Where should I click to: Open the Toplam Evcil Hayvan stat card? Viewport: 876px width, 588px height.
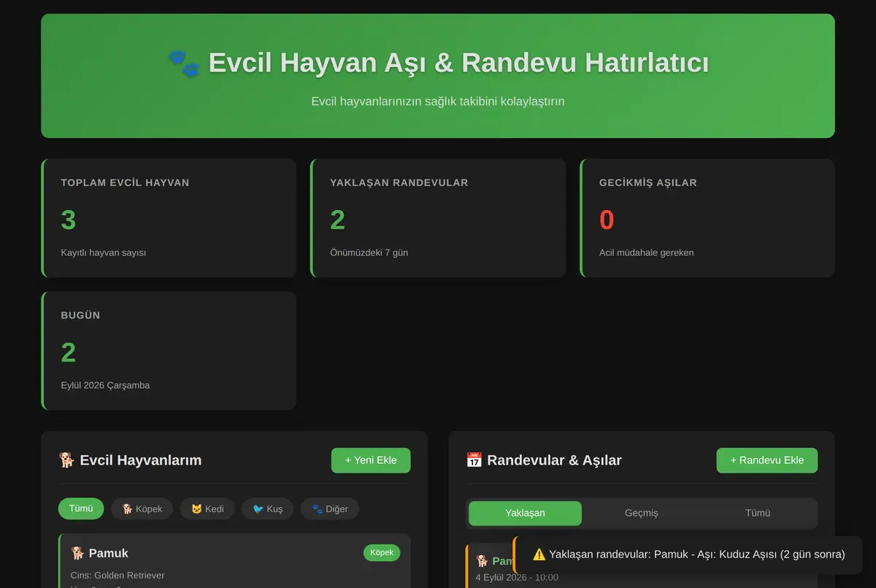click(x=169, y=218)
